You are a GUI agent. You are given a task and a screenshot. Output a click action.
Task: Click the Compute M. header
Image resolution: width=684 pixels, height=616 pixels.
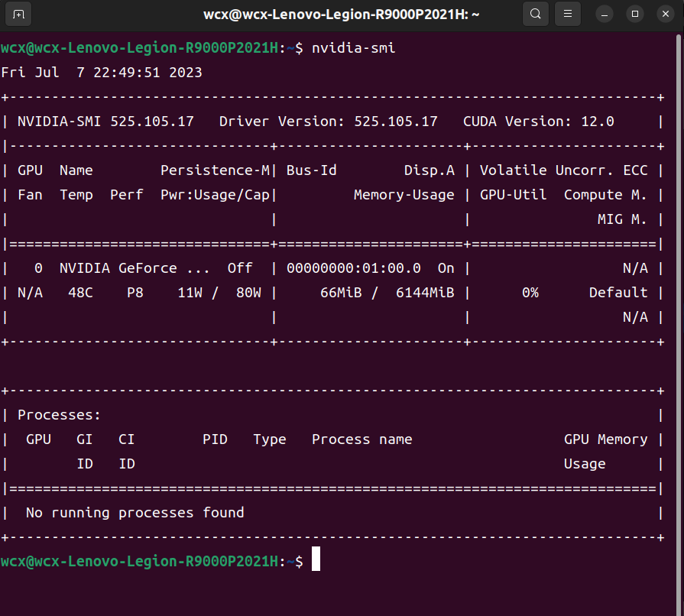point(605,195)
